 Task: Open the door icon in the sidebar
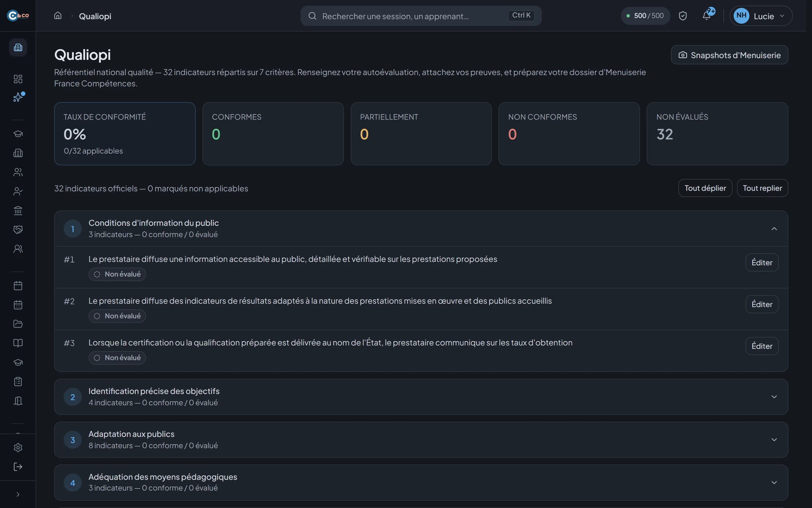coord(18,401)
